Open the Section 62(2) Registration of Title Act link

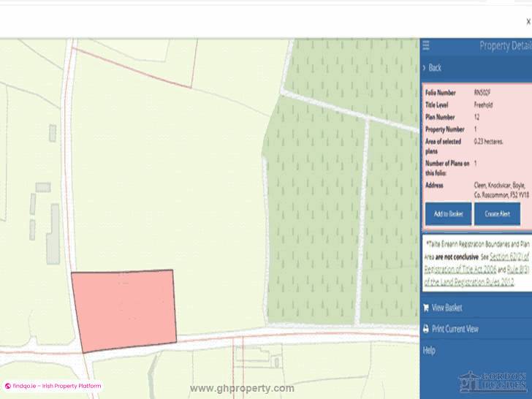coord(476,262)
